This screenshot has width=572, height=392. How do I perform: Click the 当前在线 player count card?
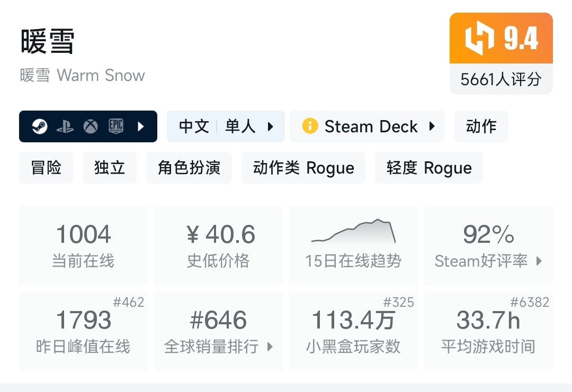pyautogui.click(x=83, y=244)
